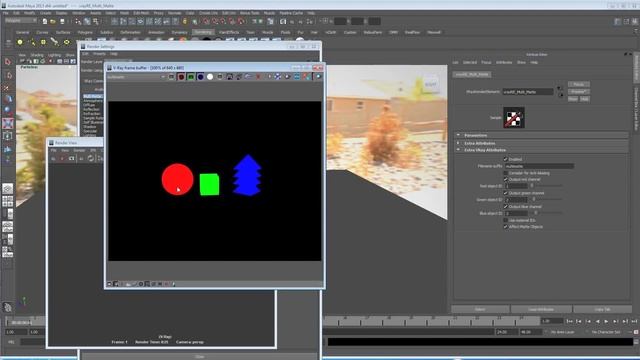
Task: Click the Blue object ID value field
Action: click(516, 213)
